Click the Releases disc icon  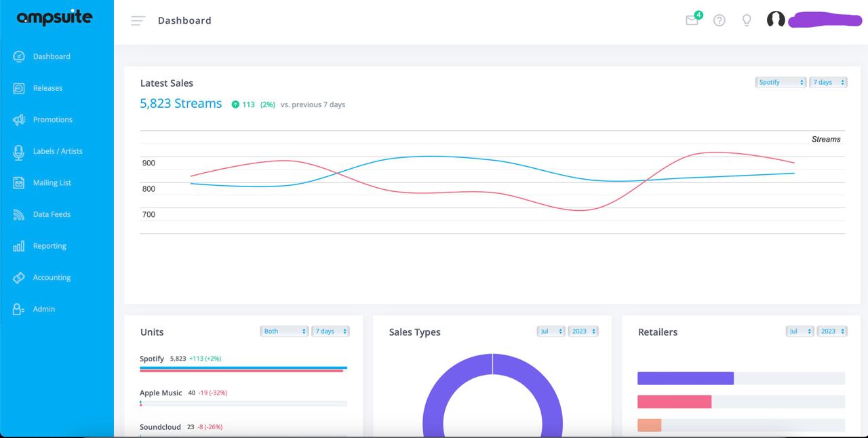coord(19,88)
